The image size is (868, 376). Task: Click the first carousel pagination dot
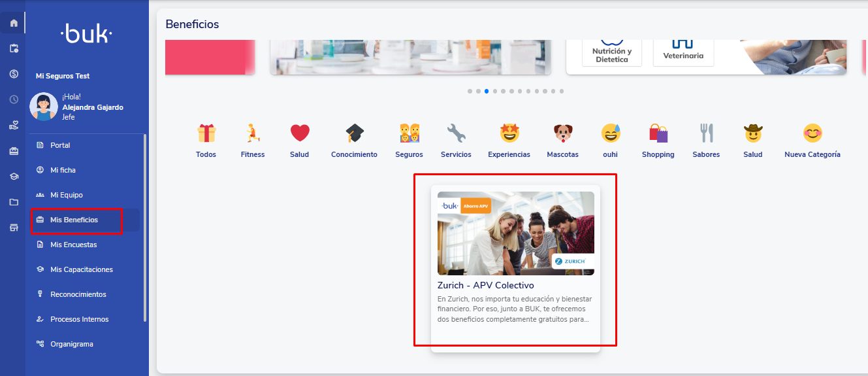(470, 92)
